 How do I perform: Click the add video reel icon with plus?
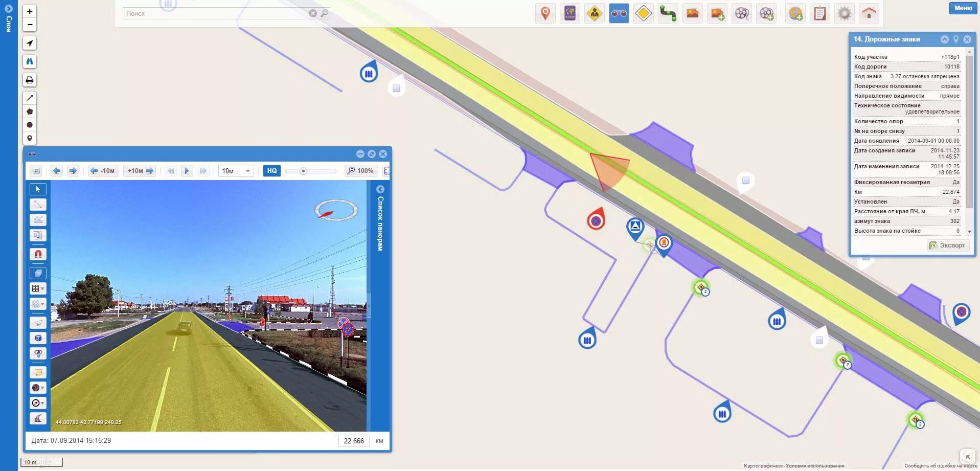(x=766, y=13)
